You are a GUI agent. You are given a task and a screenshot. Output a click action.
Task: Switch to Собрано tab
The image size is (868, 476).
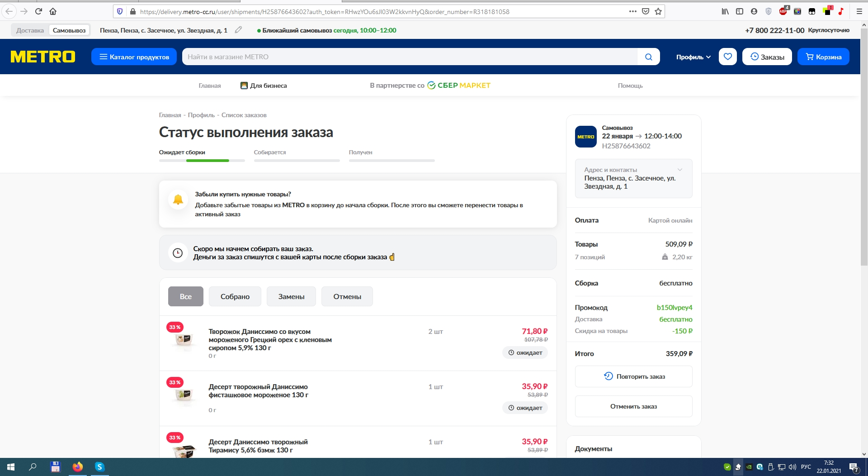pyautogui.click(x=235, y=296)
